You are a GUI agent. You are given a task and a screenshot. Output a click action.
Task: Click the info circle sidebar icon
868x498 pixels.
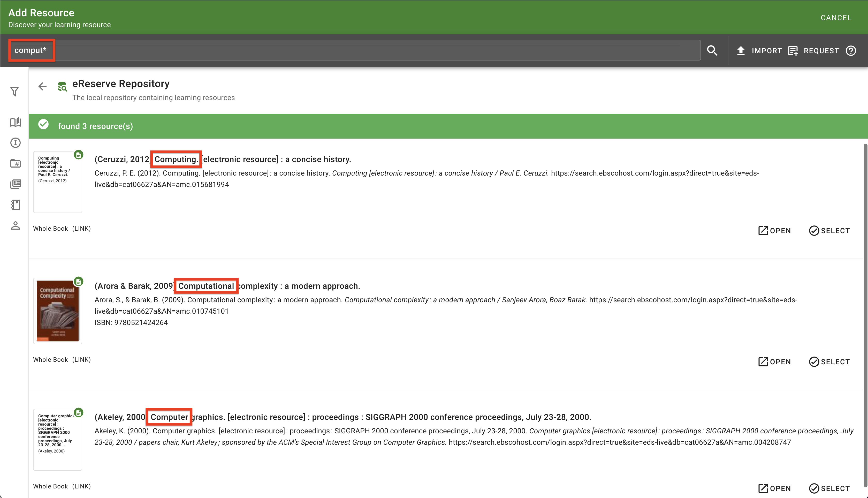16,143
